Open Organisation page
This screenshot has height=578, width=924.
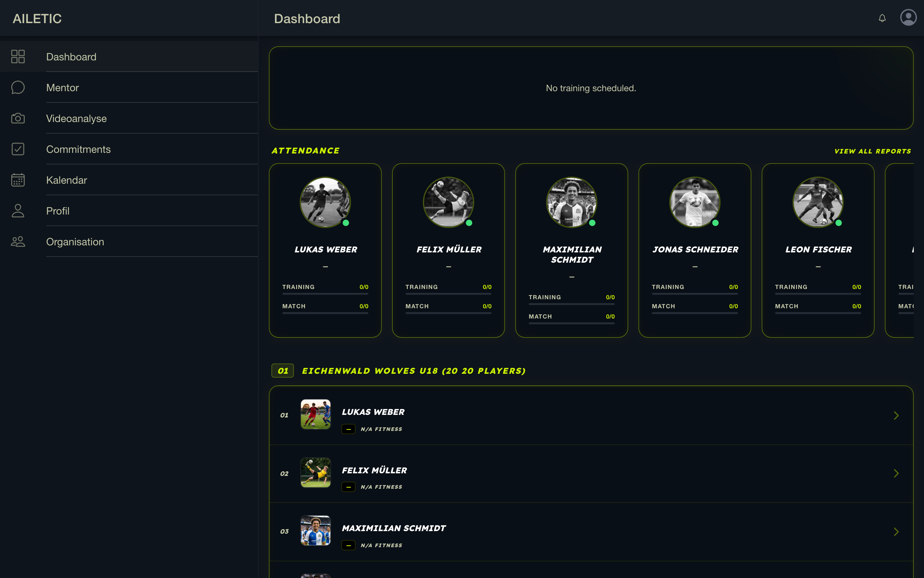click(x=129, y=241)
